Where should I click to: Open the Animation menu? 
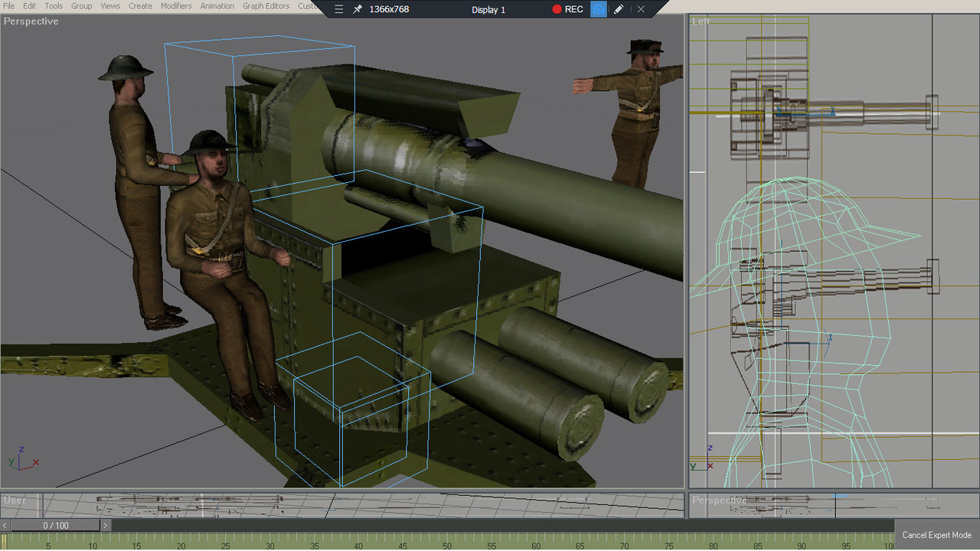[x=217, y=6]
